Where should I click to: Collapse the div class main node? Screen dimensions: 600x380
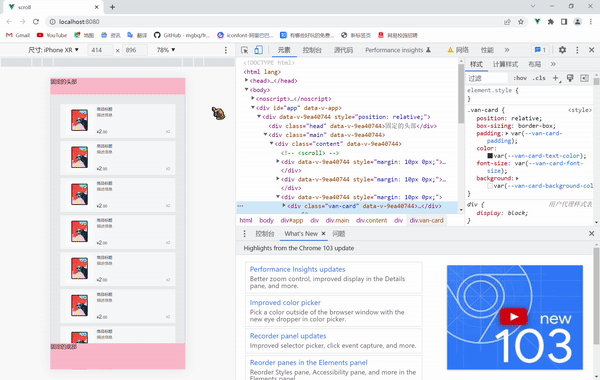tap(265, 134)
